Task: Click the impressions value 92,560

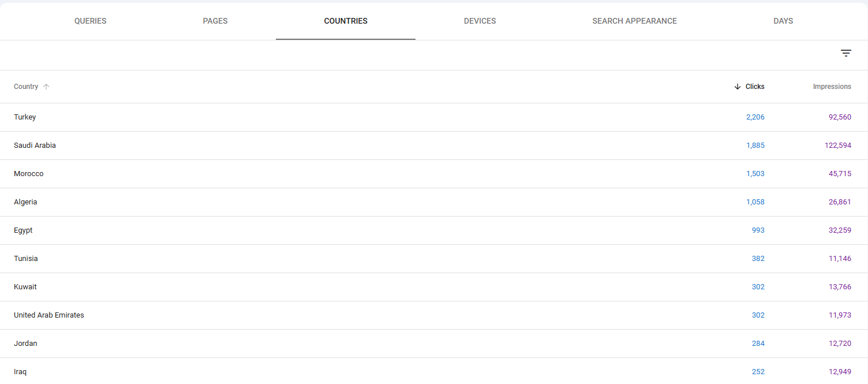Action: [x=840, y=117]
